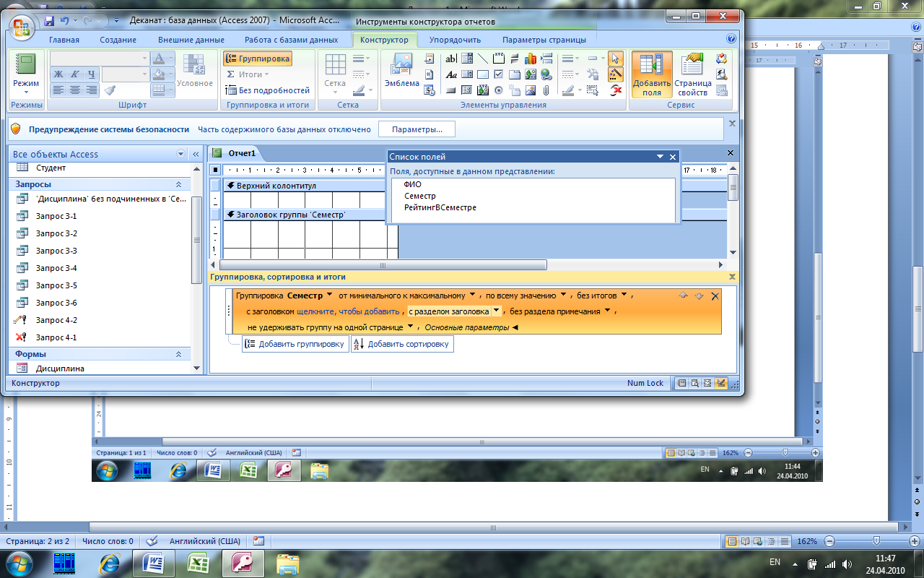Viewport: 924px width, 578px height.
Task: Insert the Эмблема logo control
Action: (401, 71)
